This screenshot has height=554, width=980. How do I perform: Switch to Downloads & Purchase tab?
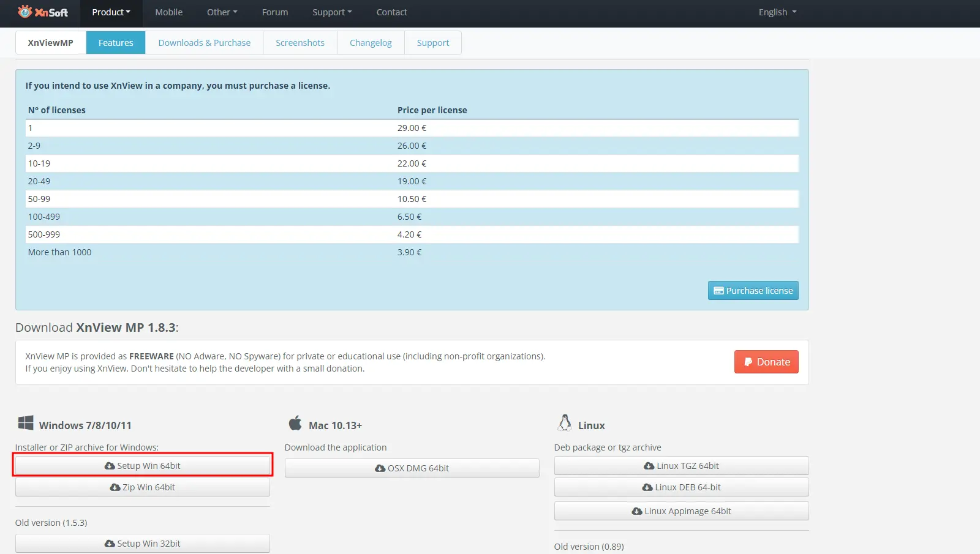click(x=205, y=43)
